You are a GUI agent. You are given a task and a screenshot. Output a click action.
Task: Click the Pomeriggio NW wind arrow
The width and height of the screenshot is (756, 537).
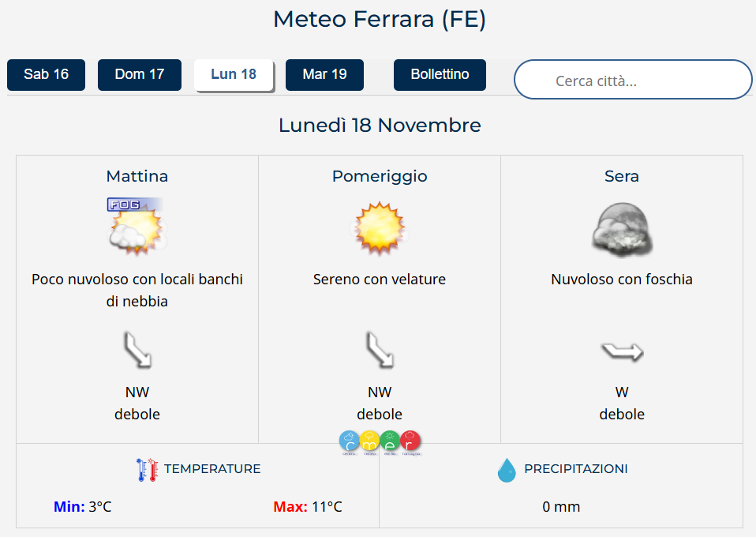coord(380,350)
